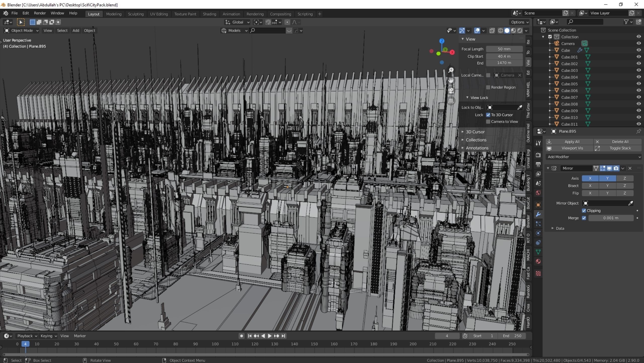Viewport: 644px width, 363px height.
Task: Pick Mirror Object eyedropper
Action: [x=630, y=203]
